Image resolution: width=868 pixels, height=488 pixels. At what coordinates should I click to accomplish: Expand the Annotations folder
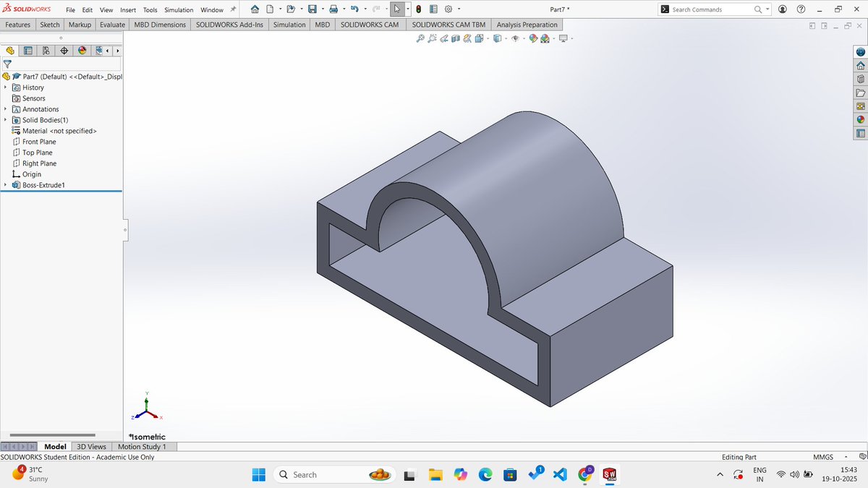pyautogui.click(x=5, y=109)
